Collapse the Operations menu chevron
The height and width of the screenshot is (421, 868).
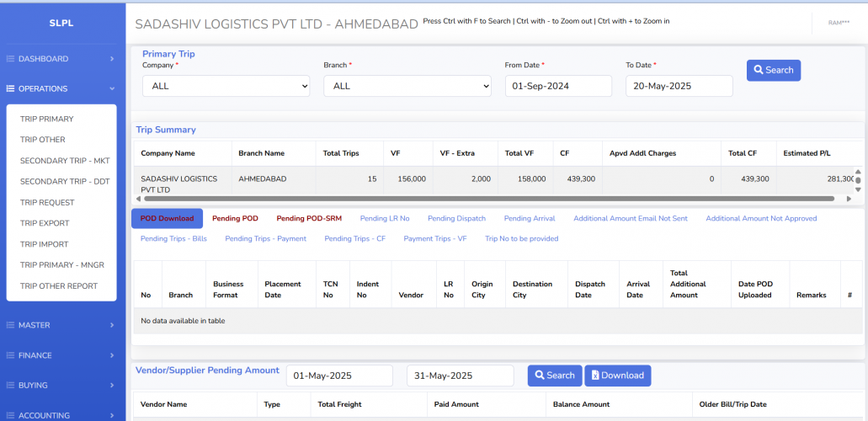(x=112, y=88)
